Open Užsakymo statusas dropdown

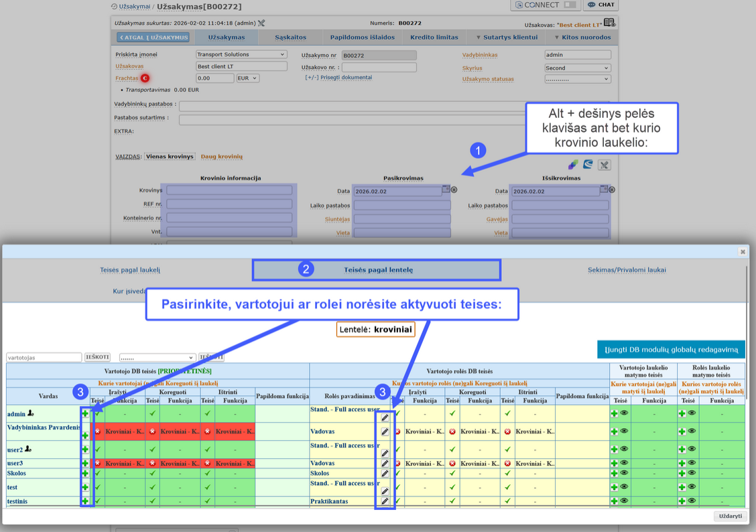tap(578, 79)
